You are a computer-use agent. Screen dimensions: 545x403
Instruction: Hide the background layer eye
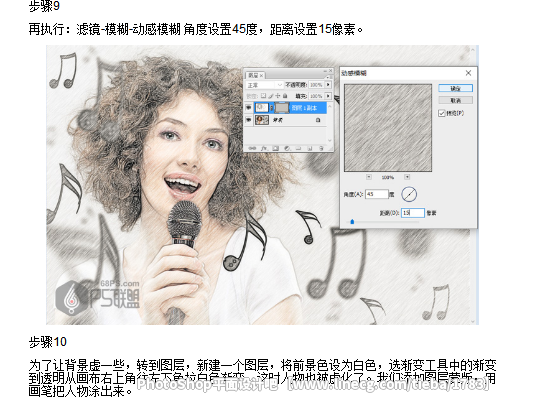(249, 120)
